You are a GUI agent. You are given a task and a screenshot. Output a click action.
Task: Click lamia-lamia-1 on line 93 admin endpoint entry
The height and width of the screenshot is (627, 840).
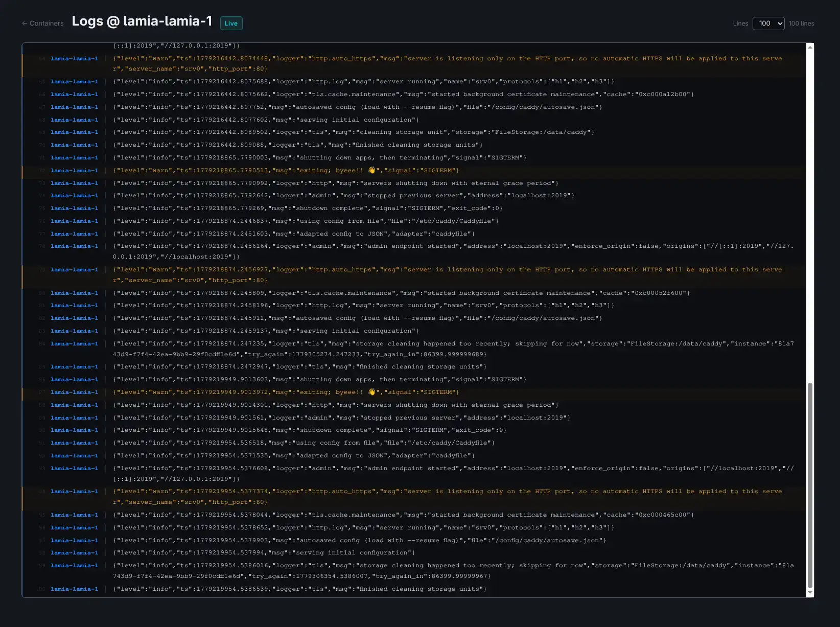[x=74, y=469]
